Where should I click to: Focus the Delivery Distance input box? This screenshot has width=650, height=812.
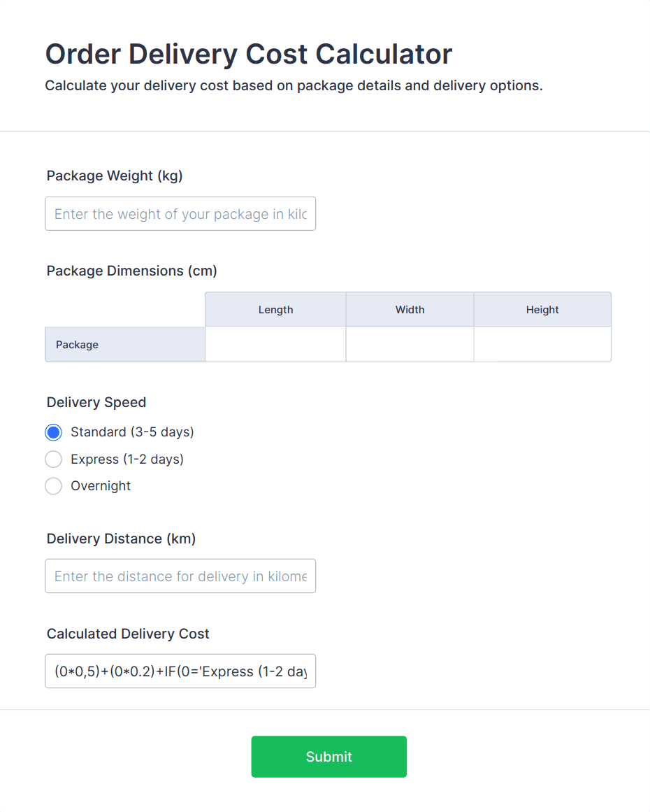(180, 576)
